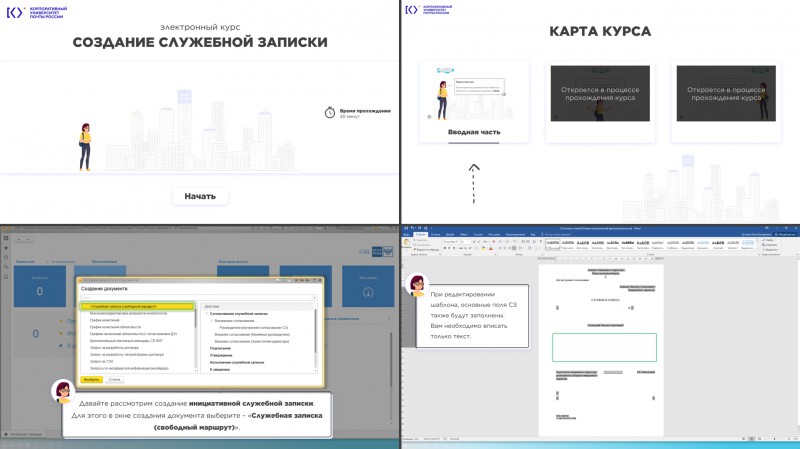Collapse the Внутреннее согласование node
Screen dimensions: 800x449
point(211,320)
